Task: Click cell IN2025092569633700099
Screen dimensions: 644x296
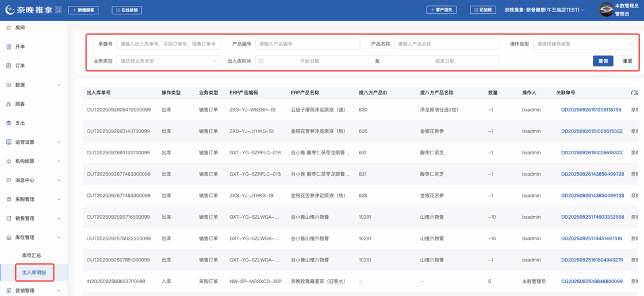Action: [x=116, y=281]
